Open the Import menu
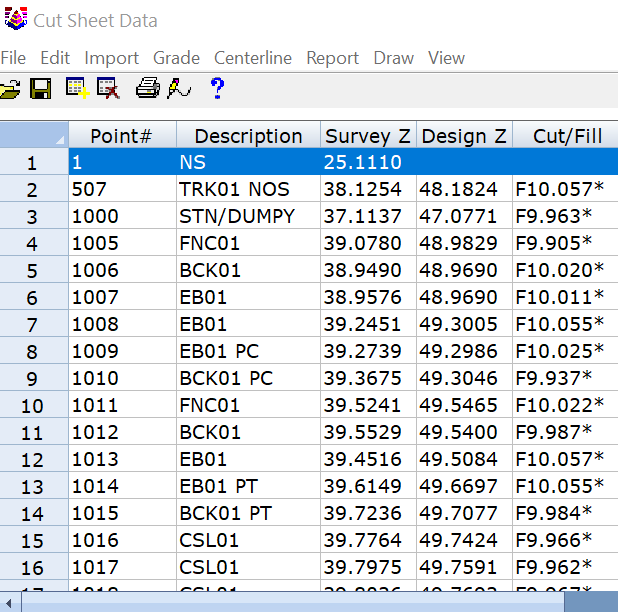 coord(112,58)
